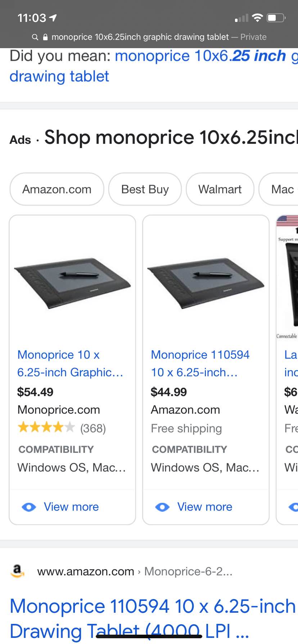
Task: Tap View more on the $54.49 card
Action: 71,507
